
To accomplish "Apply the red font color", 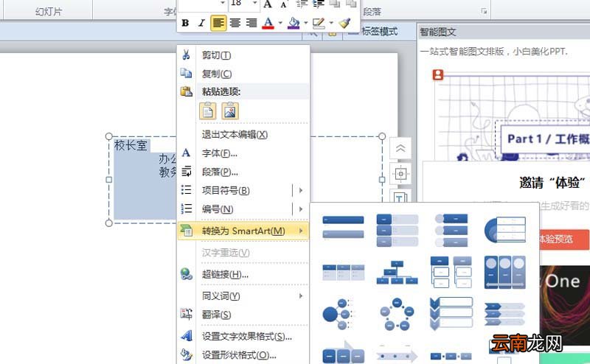I will click(x=268, y=23).
